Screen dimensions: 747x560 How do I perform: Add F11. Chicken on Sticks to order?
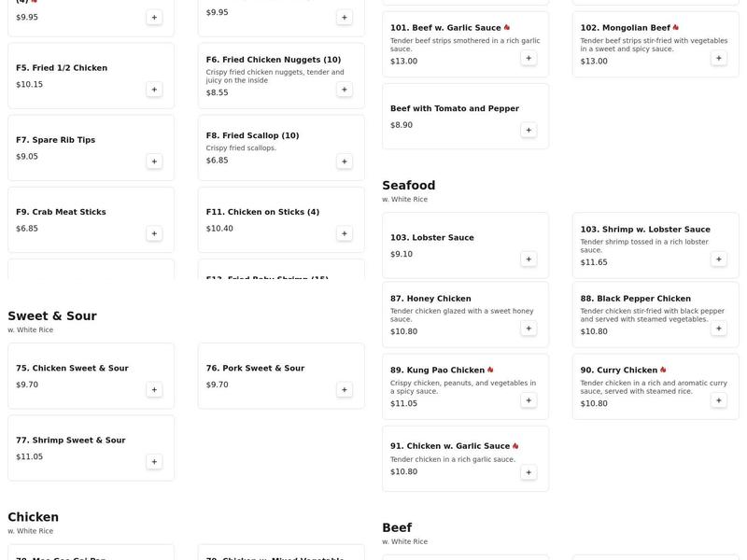pos(345,233)
